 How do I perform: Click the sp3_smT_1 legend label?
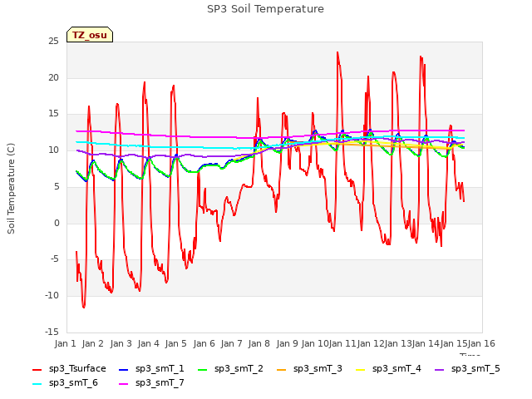tap(160, 368)
